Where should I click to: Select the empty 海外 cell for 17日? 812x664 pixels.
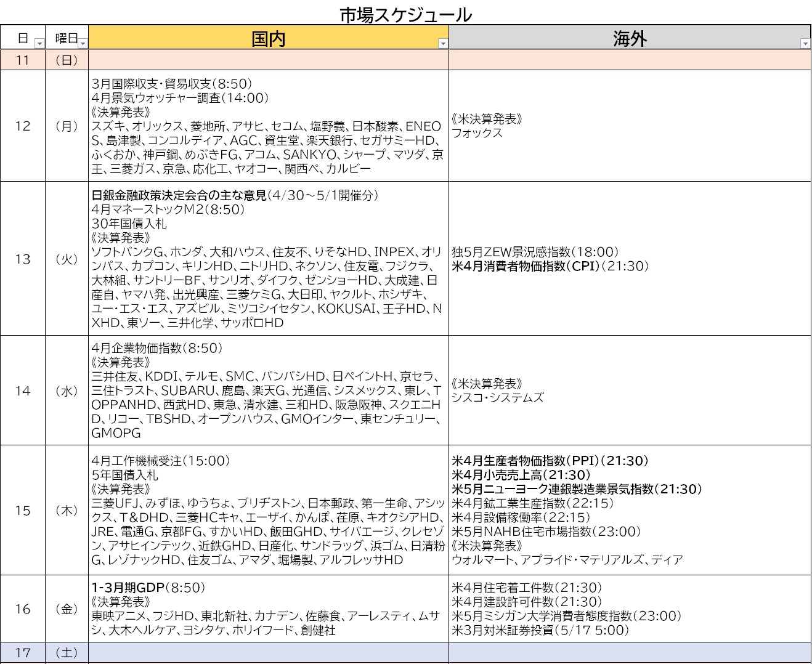coord(630,652)
